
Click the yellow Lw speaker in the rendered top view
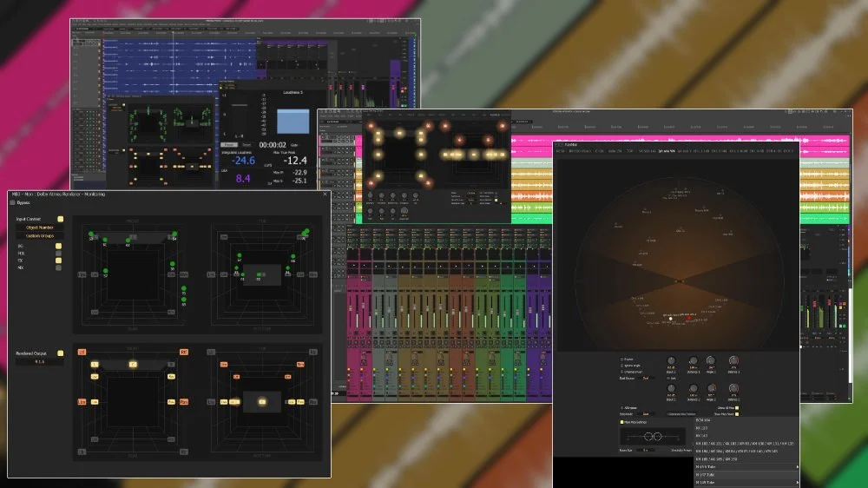95,377
